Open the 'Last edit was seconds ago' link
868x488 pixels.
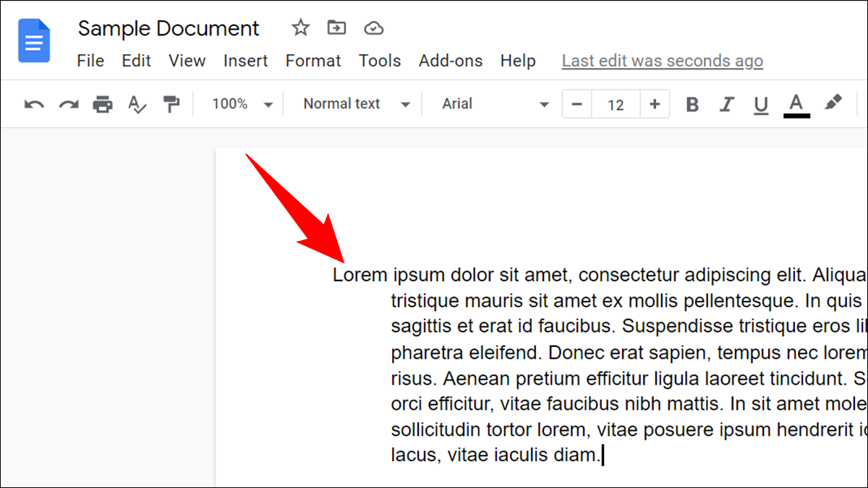click(663, 61)
